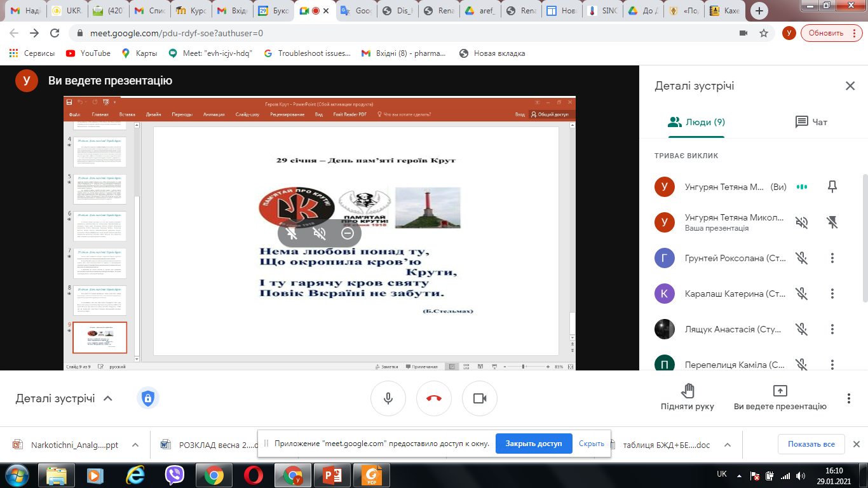Click Скрыть on the sharing notification
The height and width of the screenshot is (488, 868).
pos(592,444)
